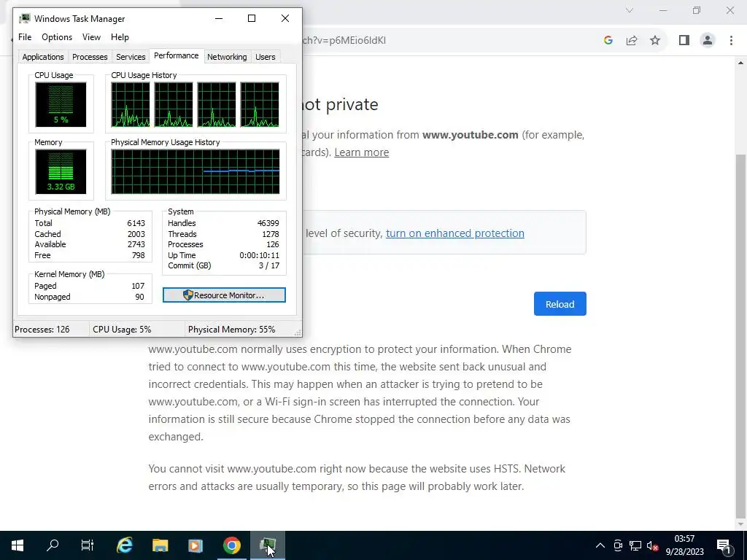This screenshot has width=747, height=560.
Task: Click the fourth CPU Usage History graph
Action: click(x=260, y=105)
